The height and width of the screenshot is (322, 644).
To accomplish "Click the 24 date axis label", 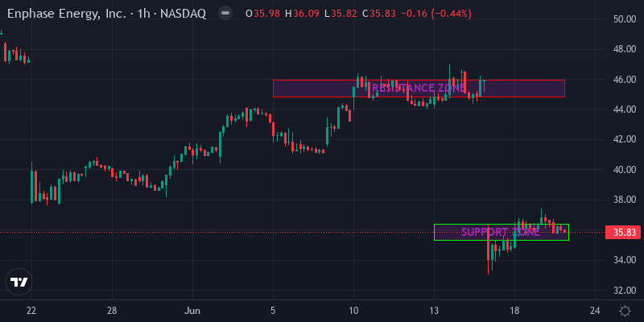I will coord(595,310).
